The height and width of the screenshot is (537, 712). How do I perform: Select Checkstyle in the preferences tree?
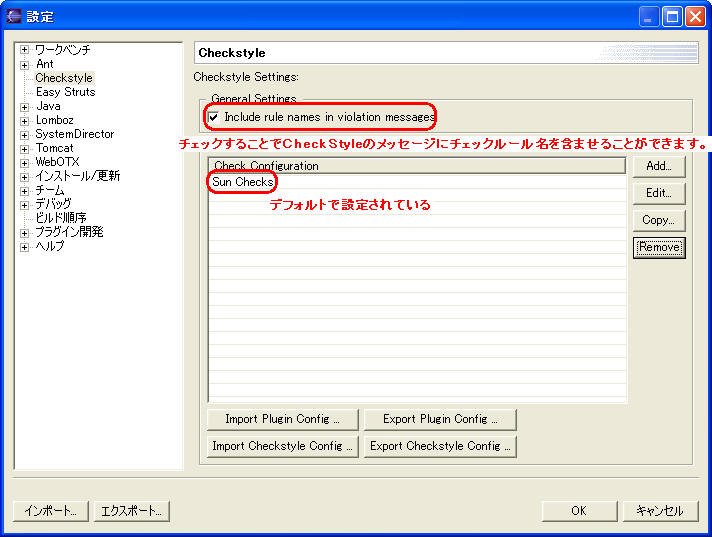64,78
